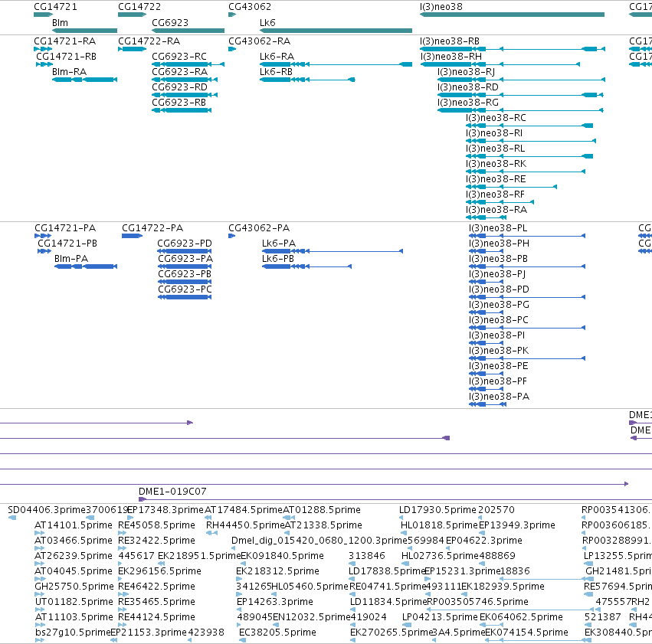Image resolution: width=652 pixels, height=644 pixels.
Task: Click the Blm-PA protein label
Action: 71,259
